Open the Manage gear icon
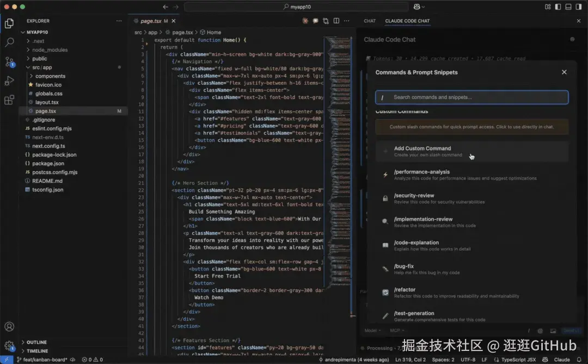 point(9,346)
